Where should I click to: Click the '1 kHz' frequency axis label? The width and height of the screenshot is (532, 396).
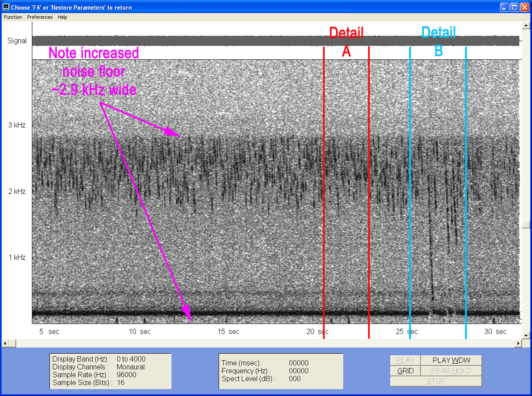17,258
